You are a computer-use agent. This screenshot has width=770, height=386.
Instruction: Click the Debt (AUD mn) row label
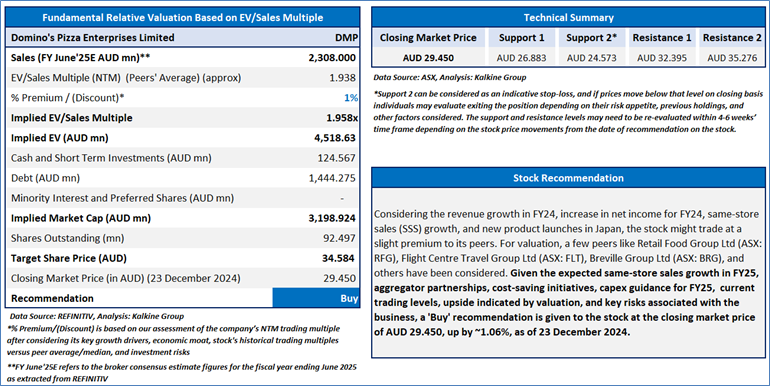tap(45, 178)
